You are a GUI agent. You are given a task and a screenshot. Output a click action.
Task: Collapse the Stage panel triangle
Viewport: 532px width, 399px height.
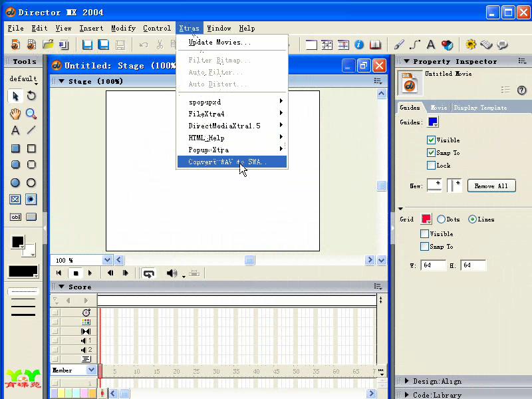coord(61,81)
